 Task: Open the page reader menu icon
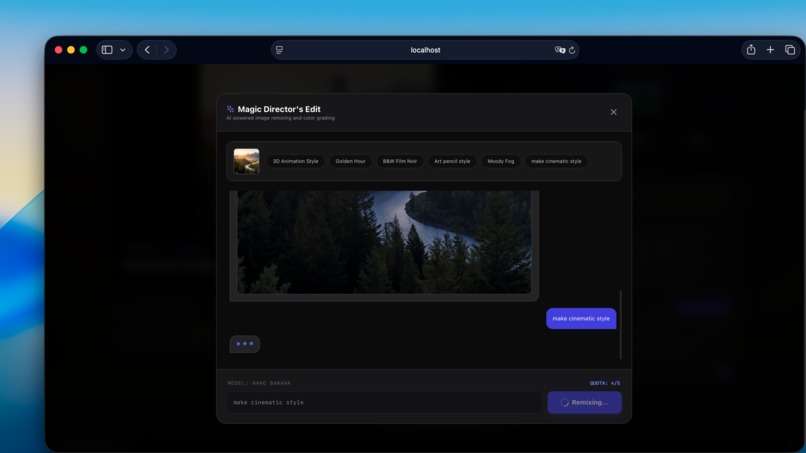[x=279, y=50]
